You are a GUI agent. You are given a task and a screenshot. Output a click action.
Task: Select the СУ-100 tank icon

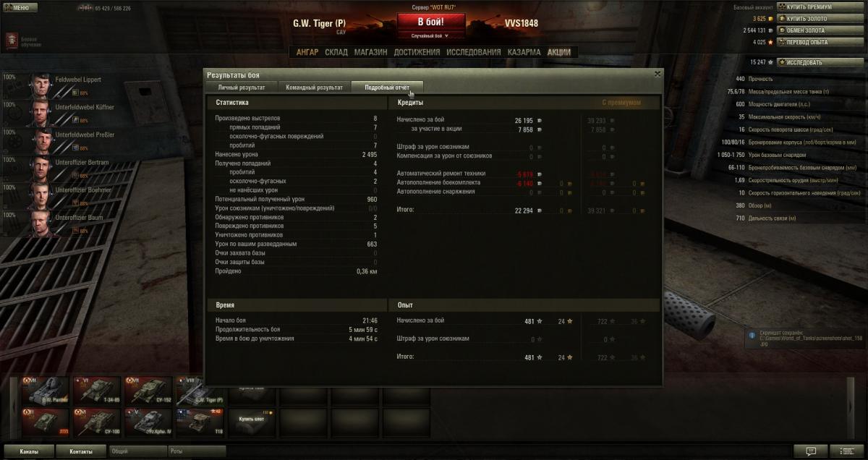pyautogui.click(x=97, y=420)
